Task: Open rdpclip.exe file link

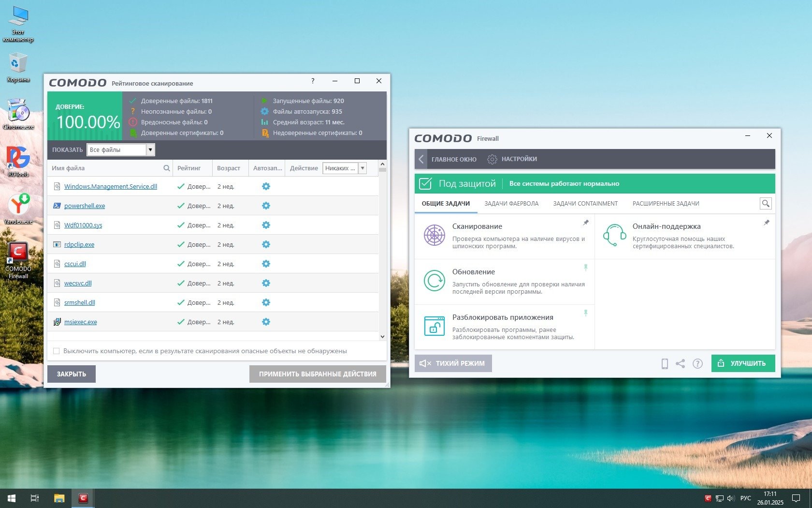Action: [x=79, y=244]
